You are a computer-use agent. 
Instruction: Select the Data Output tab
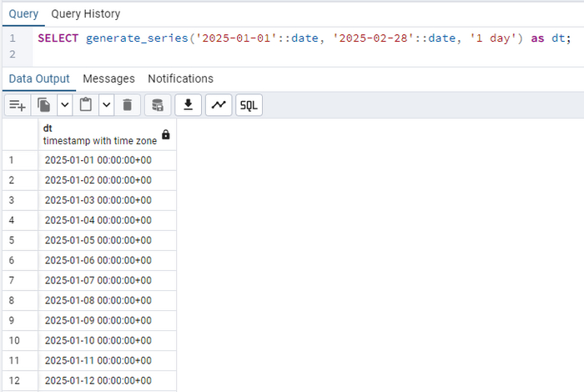coord(39,79)
